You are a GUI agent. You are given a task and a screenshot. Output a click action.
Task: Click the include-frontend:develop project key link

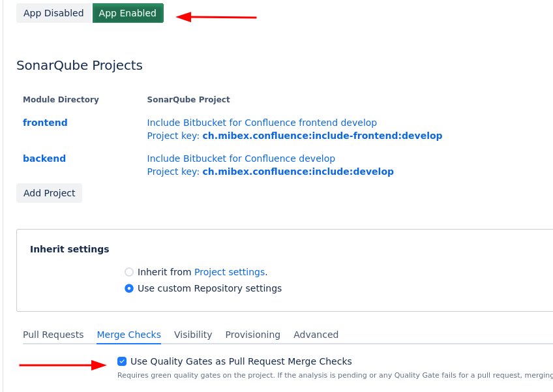point(322,136)
